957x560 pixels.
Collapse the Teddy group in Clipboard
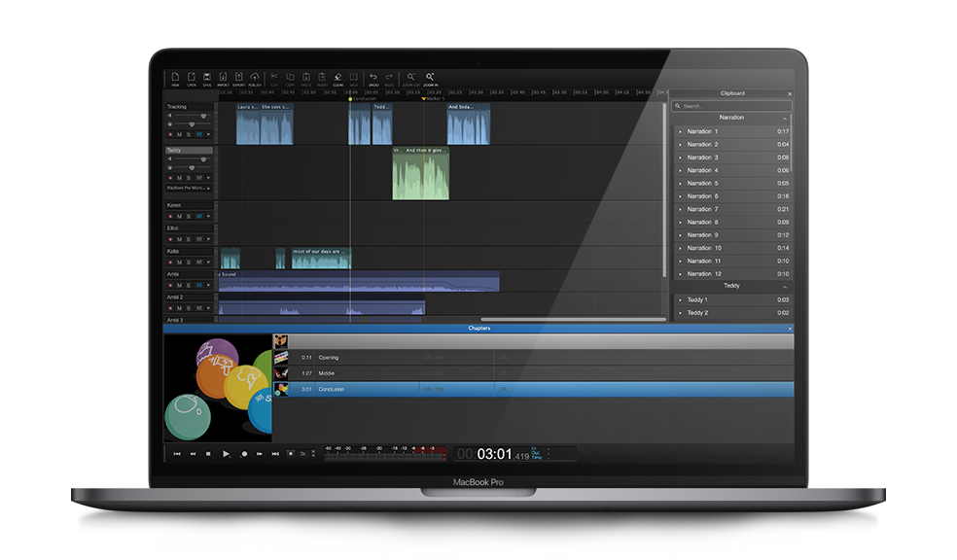[x=785, y=287]
